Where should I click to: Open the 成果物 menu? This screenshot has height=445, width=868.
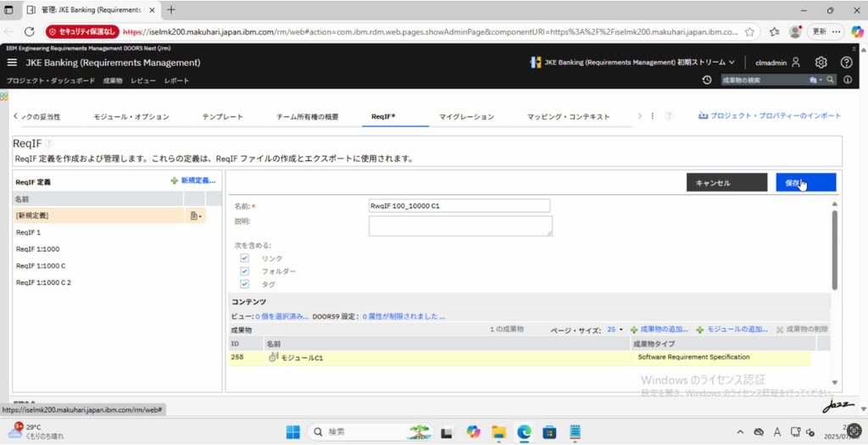pos(113,81)
